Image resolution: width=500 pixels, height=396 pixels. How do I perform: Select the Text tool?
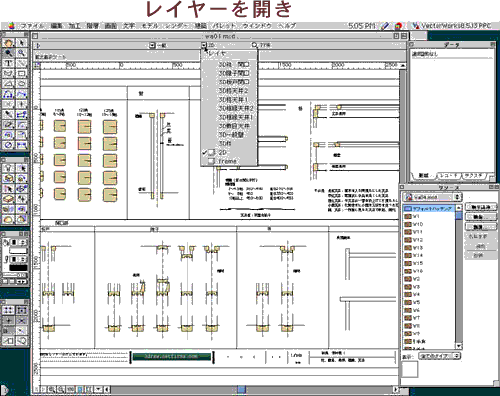tap(8, 63)
